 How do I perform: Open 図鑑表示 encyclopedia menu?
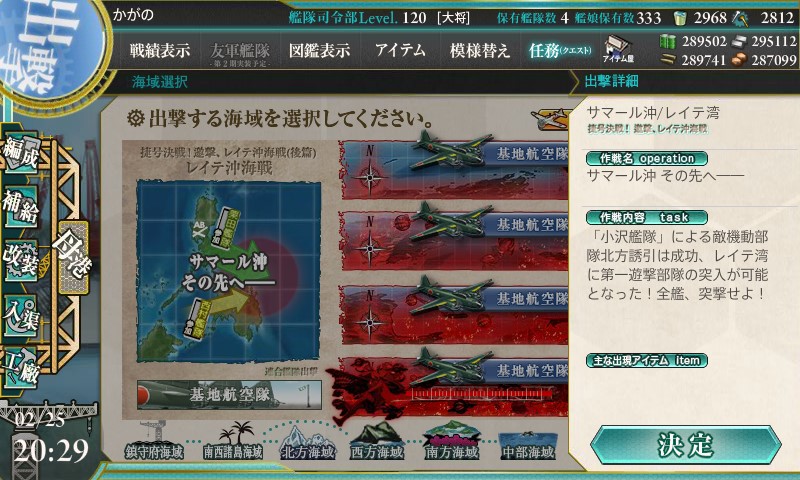coord(319,50)
